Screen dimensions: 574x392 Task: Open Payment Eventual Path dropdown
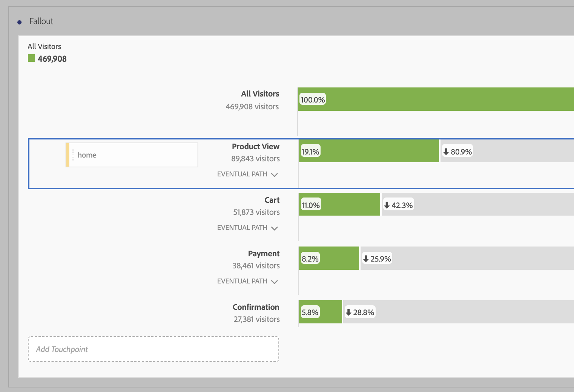(247, 281)
